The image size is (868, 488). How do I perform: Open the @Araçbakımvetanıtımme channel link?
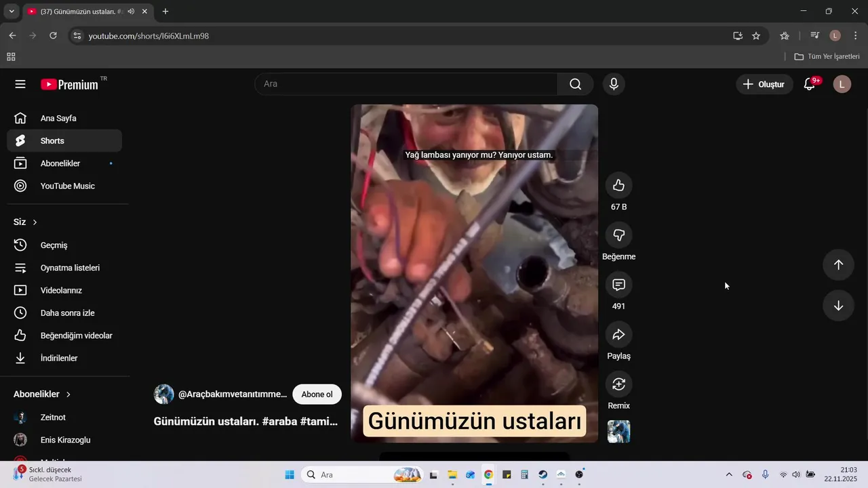pyautogui.click(x=233, y=394)
